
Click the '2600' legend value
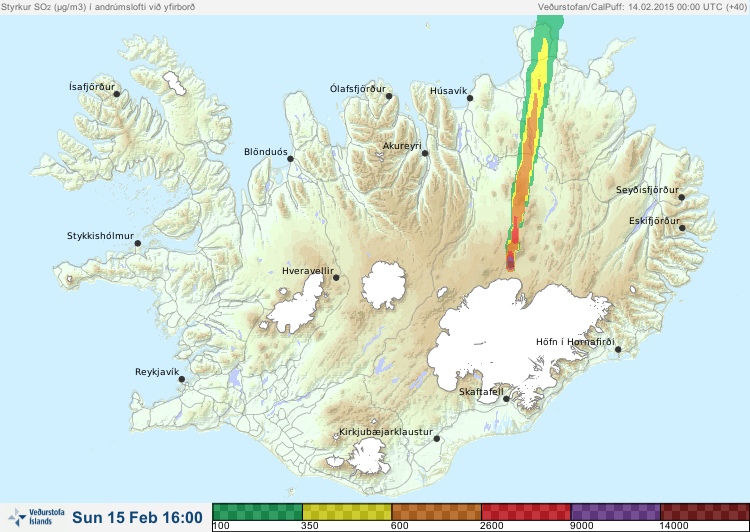coord(492,526)
